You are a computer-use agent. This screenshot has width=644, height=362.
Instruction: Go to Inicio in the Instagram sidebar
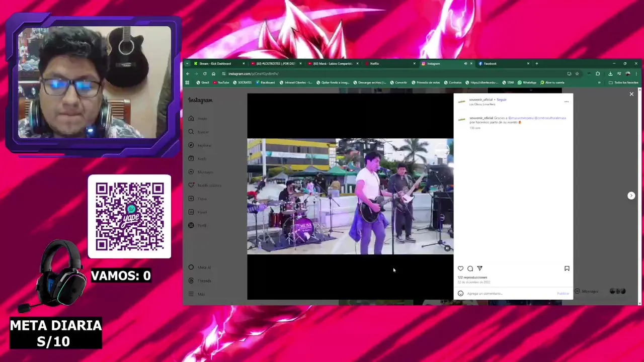pos(197,119)
